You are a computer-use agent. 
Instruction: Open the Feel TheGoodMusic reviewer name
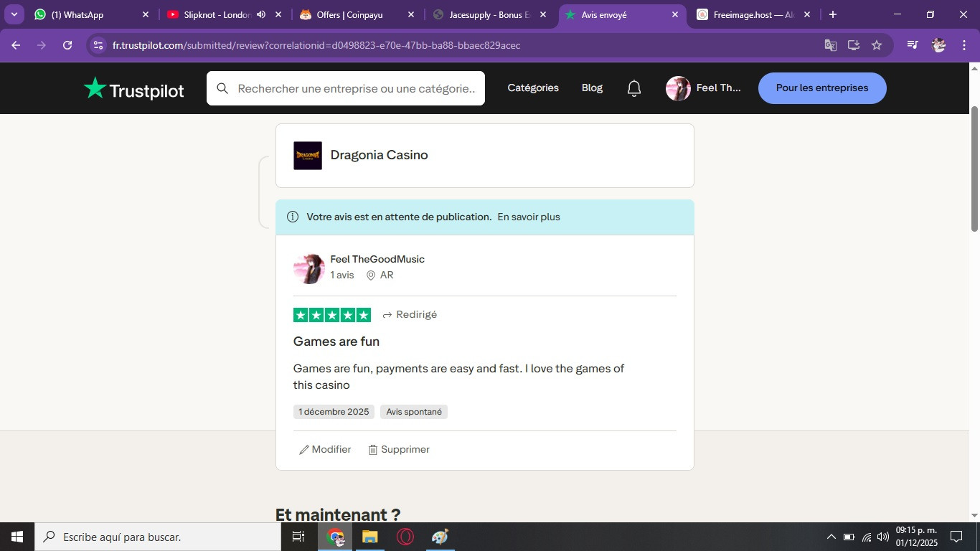coord(377,259)
